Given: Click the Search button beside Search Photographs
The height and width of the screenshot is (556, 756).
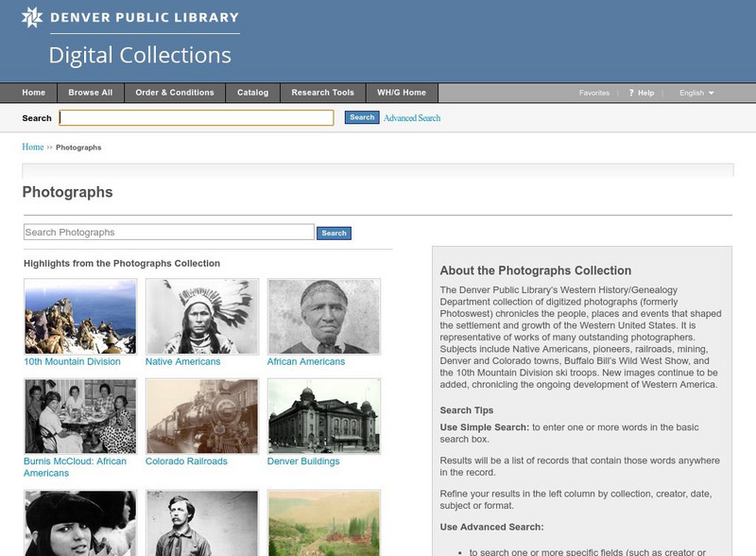Looking at the screenshot, I should point(334,234).
